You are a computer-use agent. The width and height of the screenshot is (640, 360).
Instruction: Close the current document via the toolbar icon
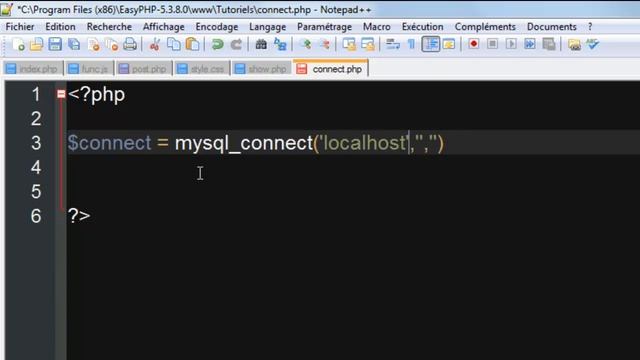tap(93, 44)
